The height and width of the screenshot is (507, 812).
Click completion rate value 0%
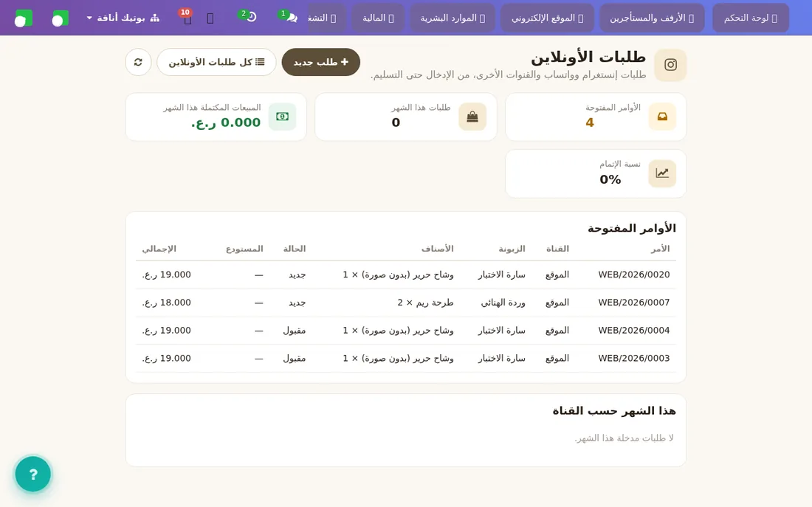[610, 180]
